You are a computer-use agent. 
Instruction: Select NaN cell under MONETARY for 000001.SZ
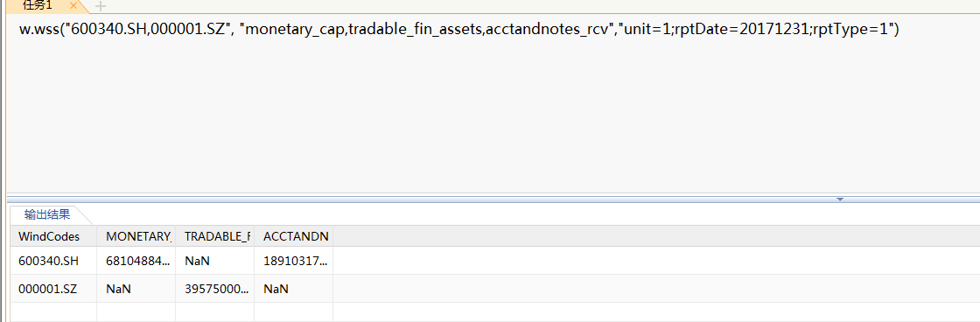[x=136, y=289]
